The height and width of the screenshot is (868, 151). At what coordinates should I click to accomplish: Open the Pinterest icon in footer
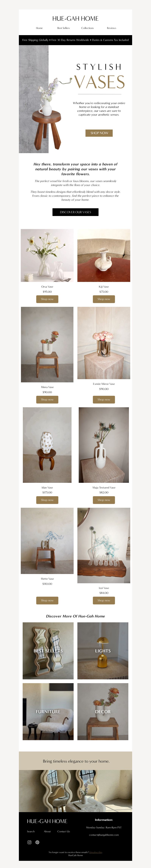[x=37, y=842]
